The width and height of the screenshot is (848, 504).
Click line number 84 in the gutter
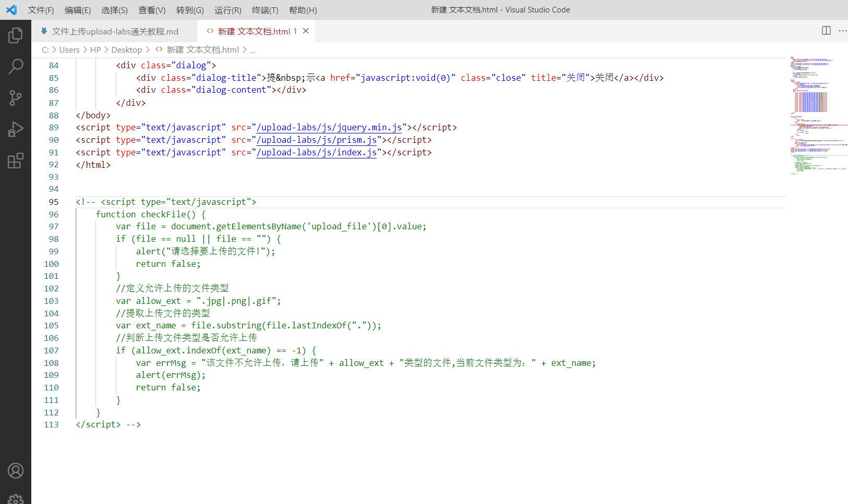(54, 65)
